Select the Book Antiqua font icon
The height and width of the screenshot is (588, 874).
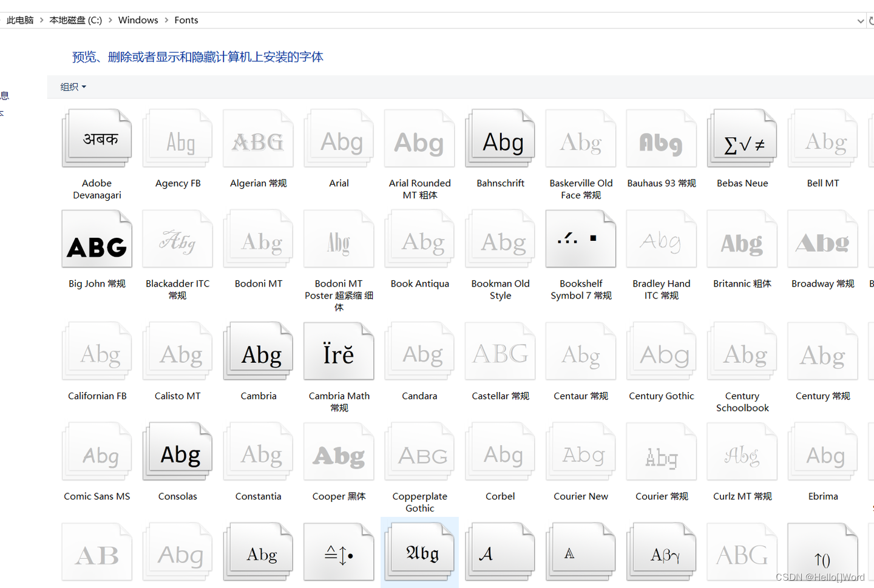[419, 239]
